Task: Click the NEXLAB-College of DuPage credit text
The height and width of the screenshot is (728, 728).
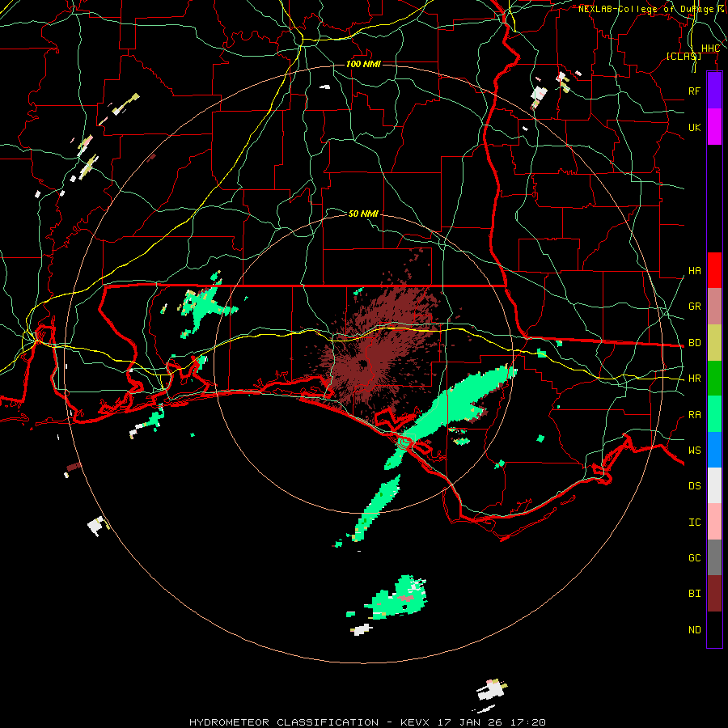Action: [x=649, y=9]
